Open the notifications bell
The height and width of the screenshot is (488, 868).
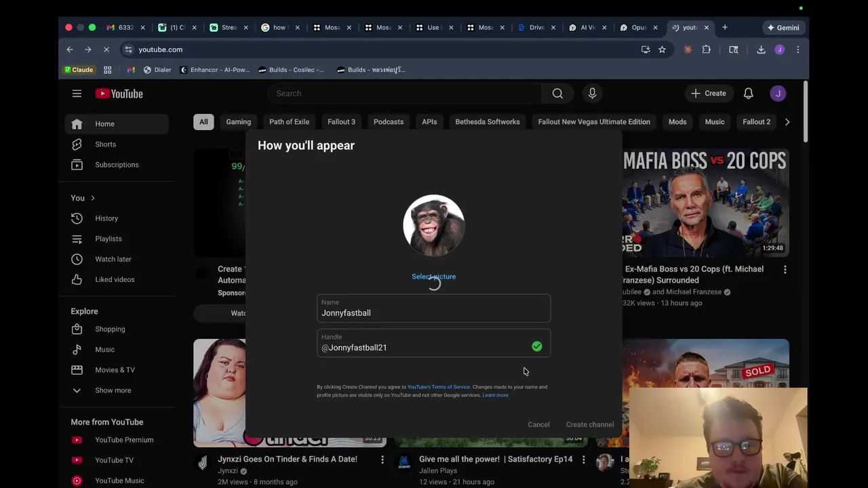pos(748,94)
